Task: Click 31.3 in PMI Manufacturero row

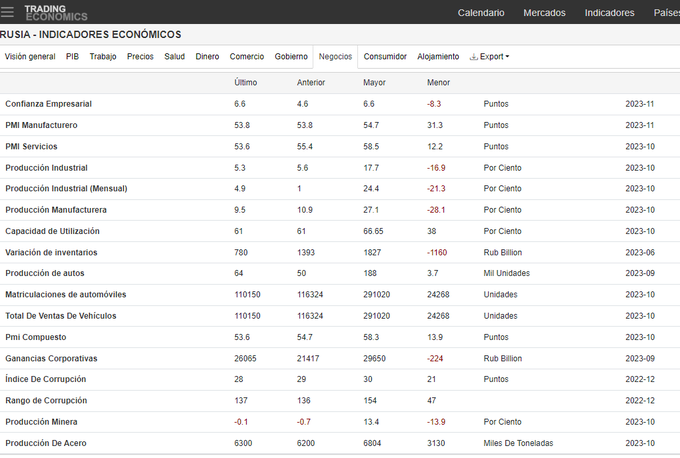Action: pyautogui.click(x=435, y=125)
